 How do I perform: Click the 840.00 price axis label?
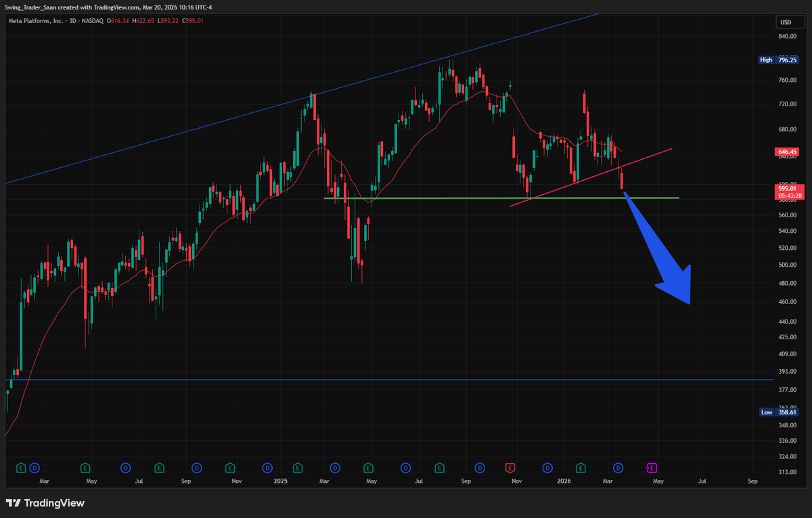click(x=787, y=37)
